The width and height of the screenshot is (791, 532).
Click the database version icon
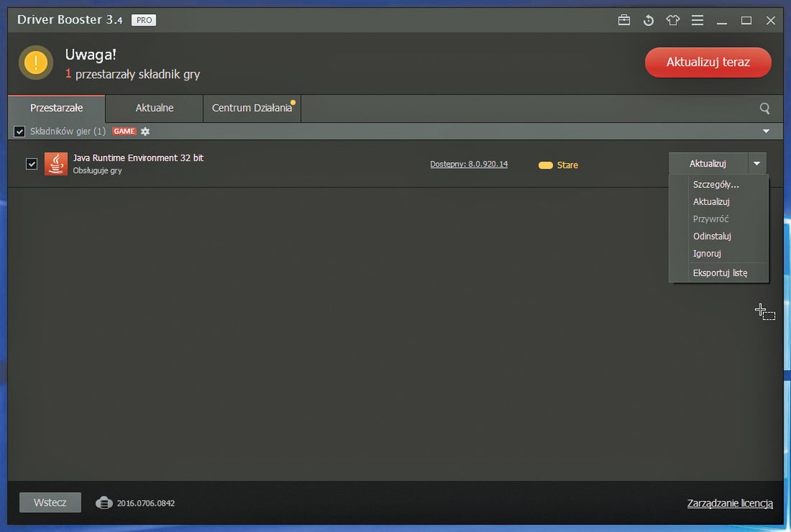(104, 503)
